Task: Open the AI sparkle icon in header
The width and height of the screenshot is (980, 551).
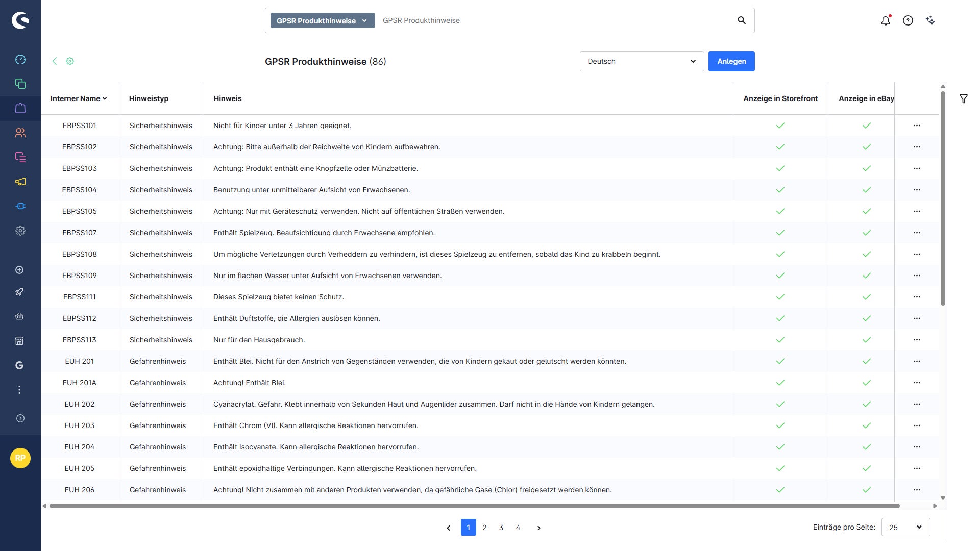Action: 930,20
